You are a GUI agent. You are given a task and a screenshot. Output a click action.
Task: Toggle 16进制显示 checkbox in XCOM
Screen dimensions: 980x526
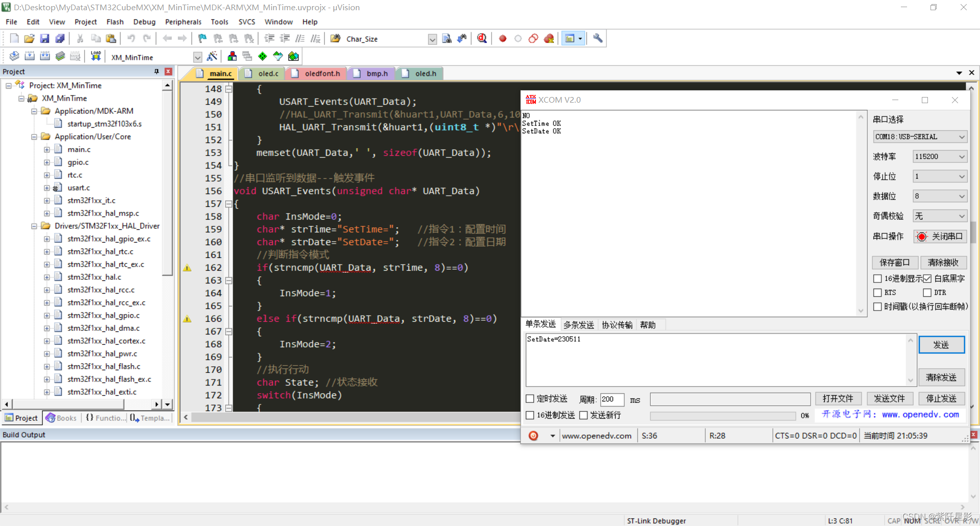(x=877, y=279)
